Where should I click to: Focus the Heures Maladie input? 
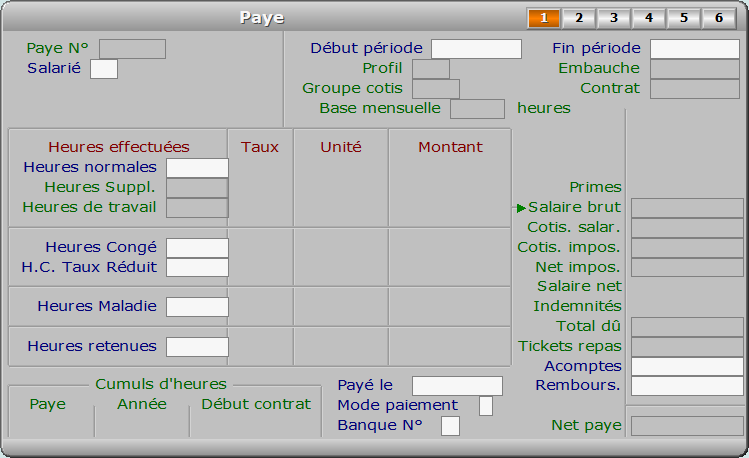point(197,307)
